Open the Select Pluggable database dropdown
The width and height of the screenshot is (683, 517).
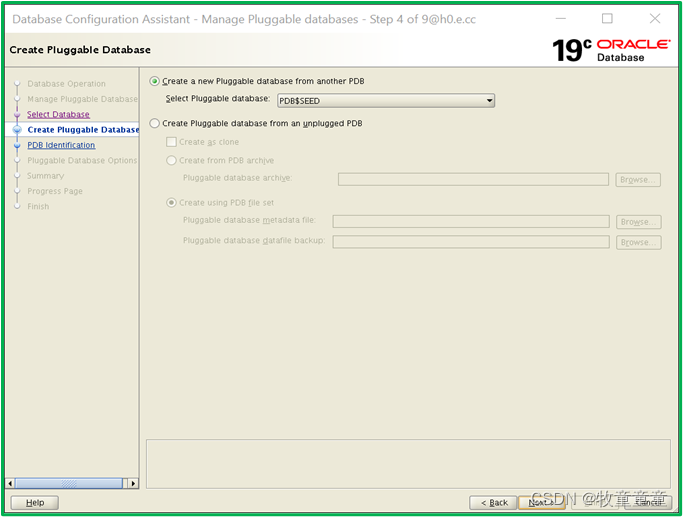coord(385,101)
